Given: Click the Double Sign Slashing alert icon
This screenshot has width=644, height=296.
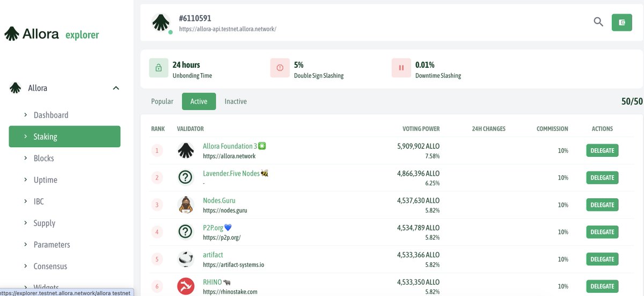Looking at the screenshot, I should click(x=280, y=68).
